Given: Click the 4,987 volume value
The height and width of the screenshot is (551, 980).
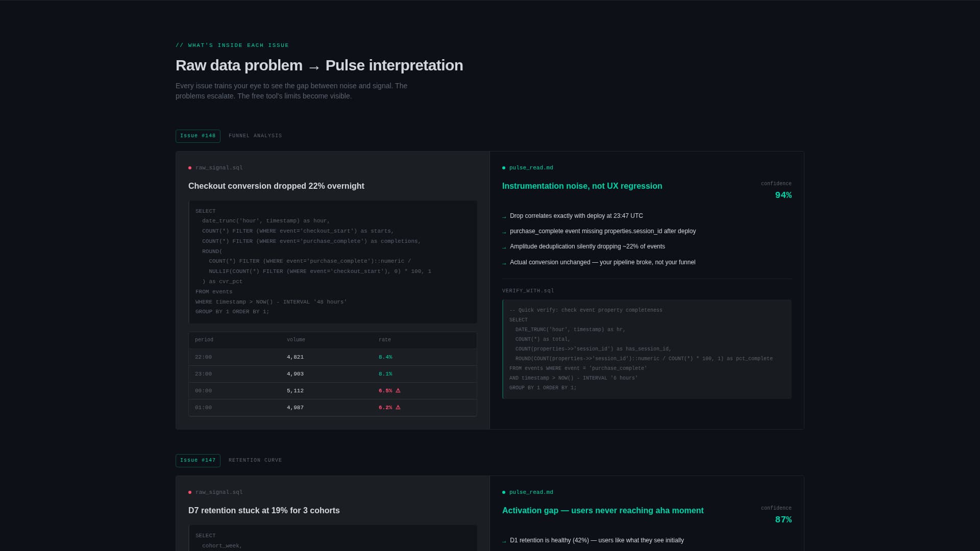Looking at the screenshot, I should coord(295,408).
